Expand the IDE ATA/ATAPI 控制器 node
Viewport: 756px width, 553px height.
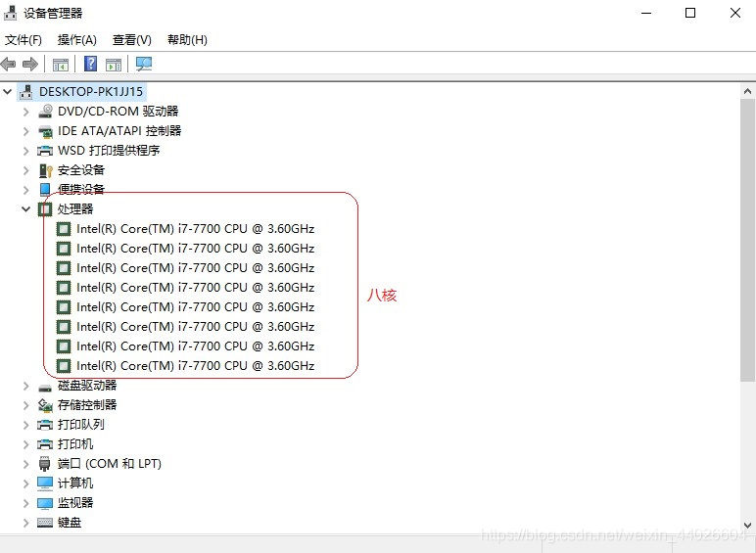coord(26,131)
